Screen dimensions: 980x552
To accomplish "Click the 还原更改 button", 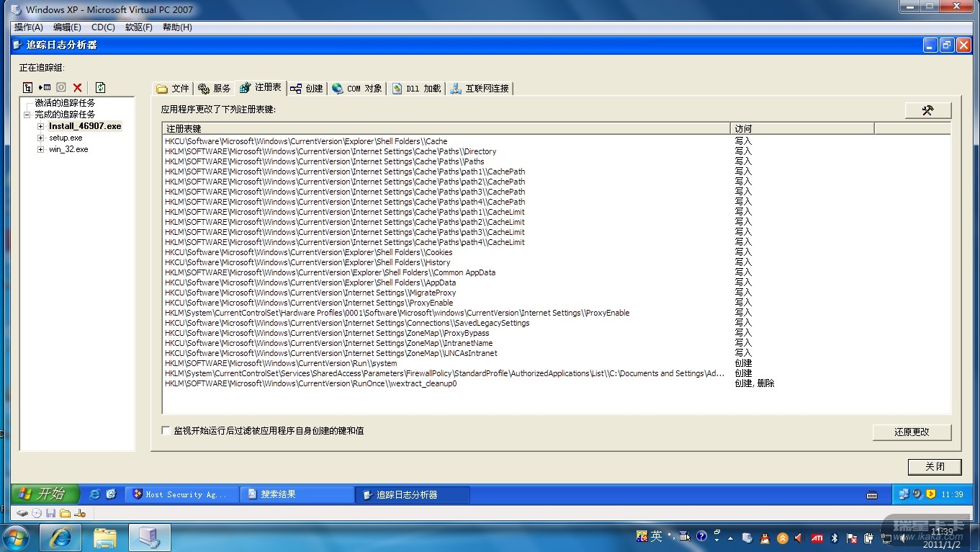I will (x=912, y=432).
